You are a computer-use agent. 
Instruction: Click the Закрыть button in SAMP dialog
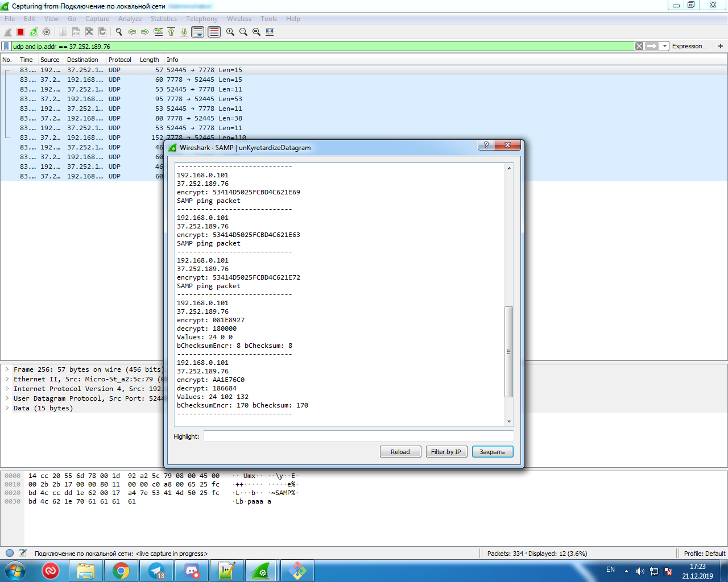point(493,452)
